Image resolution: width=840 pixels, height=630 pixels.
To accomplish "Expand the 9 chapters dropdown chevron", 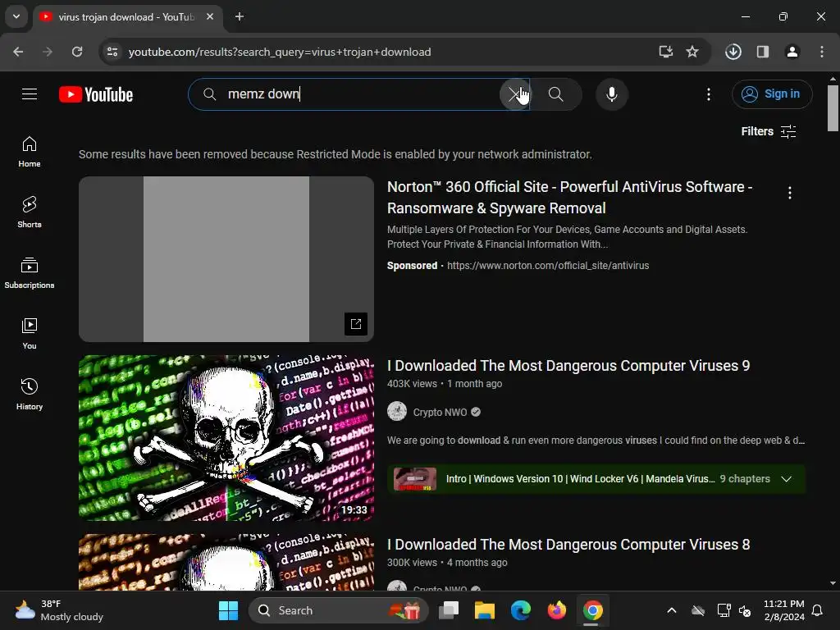I will point(786,479).
